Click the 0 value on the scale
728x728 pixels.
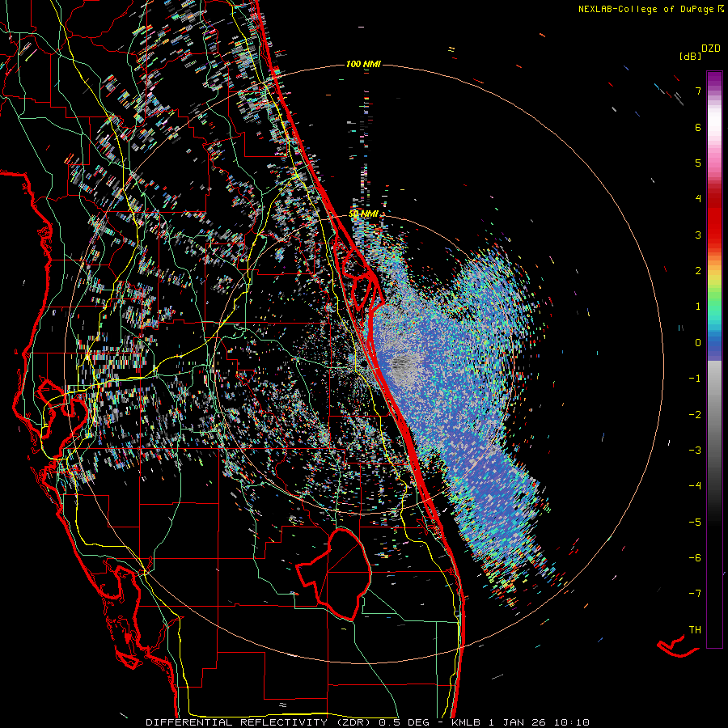point(698,343)
